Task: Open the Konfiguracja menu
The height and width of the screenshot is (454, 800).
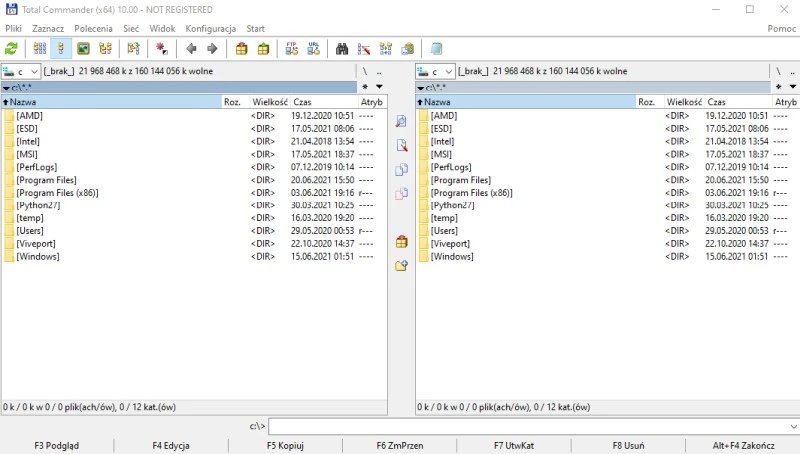Action: [x=210, y=29]
